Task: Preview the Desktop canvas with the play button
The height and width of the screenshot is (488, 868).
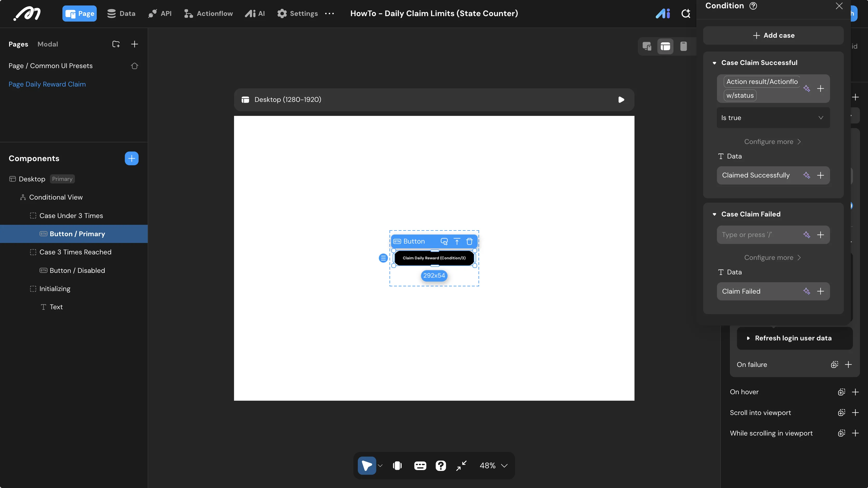Action: pyautogui.click(x=621, y=100)
